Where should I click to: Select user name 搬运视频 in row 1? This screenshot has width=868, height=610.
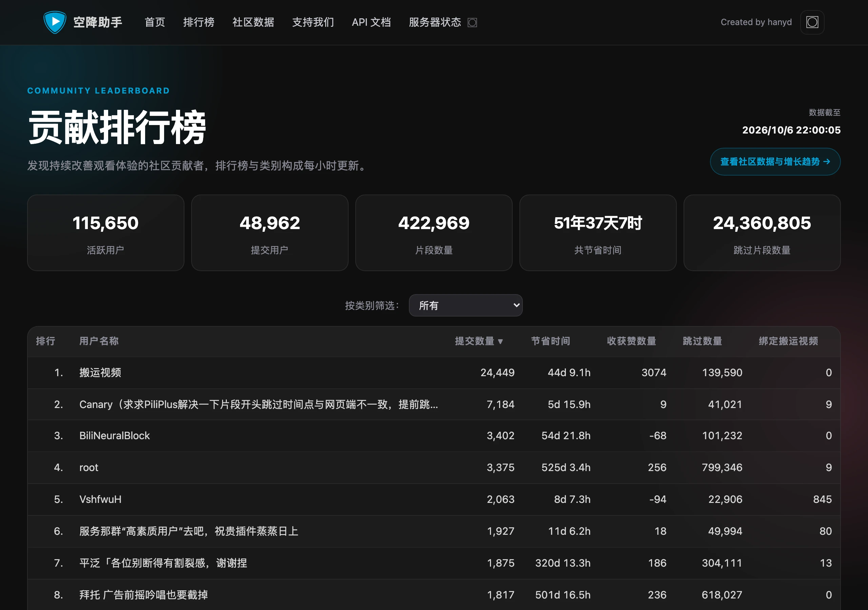[x=100, y=373]
